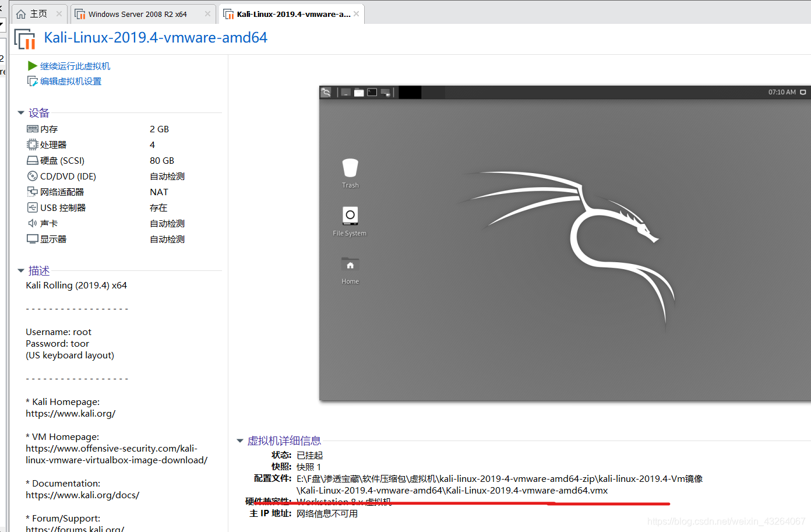This screenshot has width=811, height=532.
Task: Select the USB 控制器 row label
Action: click(63, 207)
